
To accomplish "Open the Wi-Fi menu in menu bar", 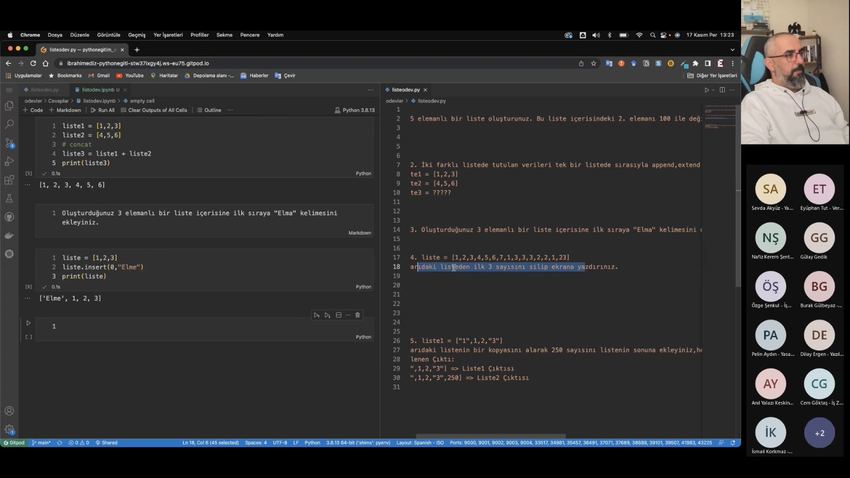I will point(639,35).
